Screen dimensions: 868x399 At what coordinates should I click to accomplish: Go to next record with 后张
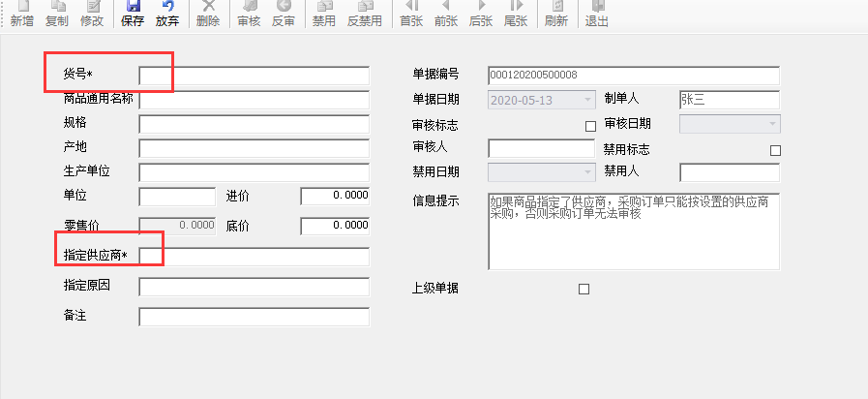[481, 14]
